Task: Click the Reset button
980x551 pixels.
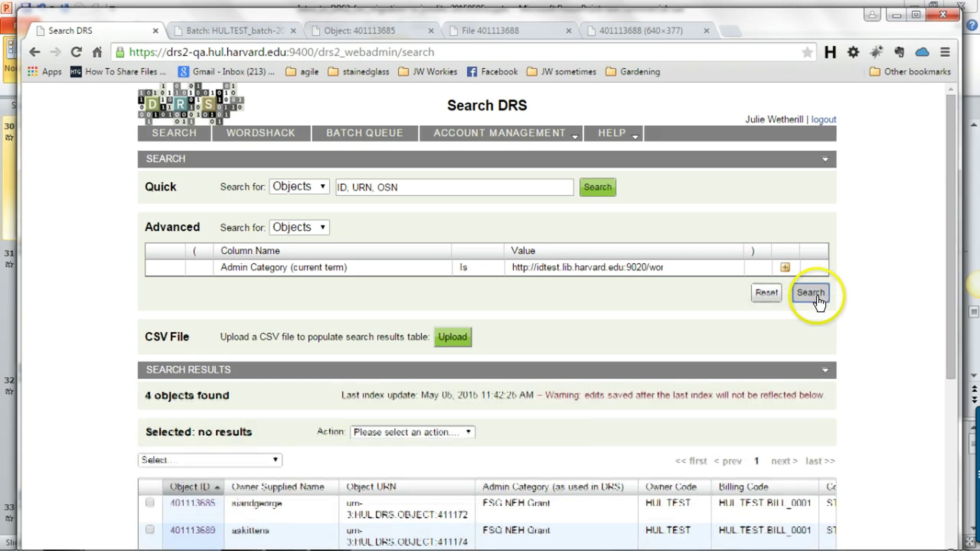Action: pyautogui.click(x=766, y=293)
